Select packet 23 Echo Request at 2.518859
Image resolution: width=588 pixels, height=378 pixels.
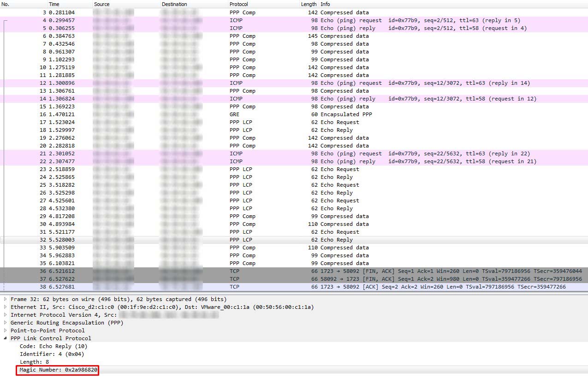pos(294,169)
